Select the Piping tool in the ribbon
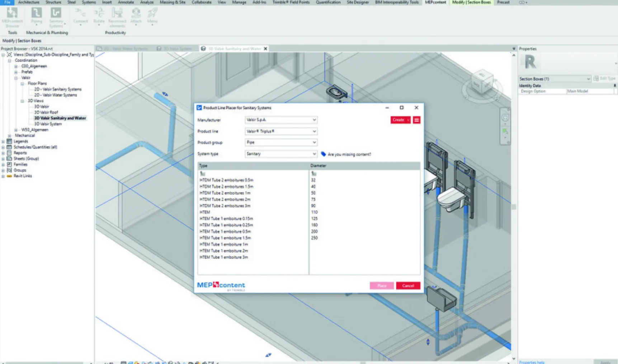This screenshot has width=618, height=364. click(36, 16)
